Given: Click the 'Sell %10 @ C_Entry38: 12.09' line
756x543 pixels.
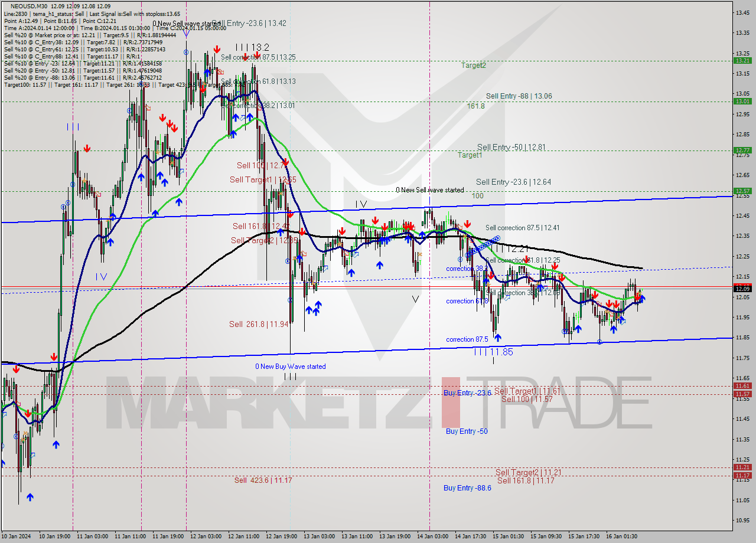Looking at the screenshot, I should point(83,42).
